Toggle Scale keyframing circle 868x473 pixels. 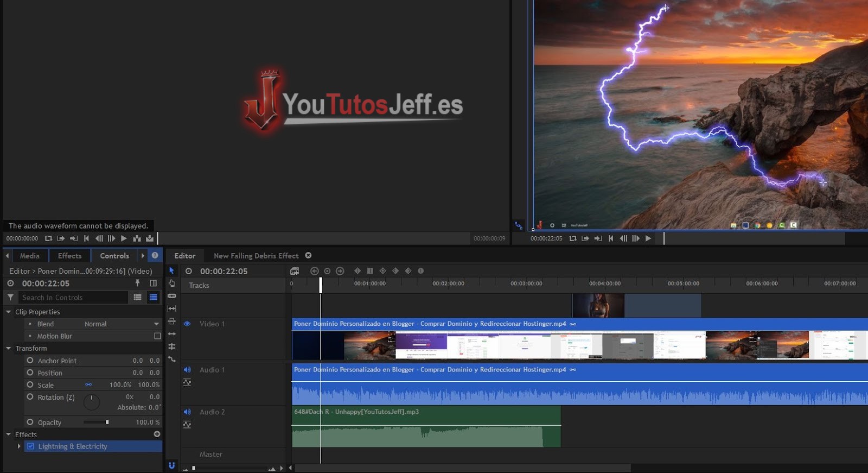pos(30,384)
